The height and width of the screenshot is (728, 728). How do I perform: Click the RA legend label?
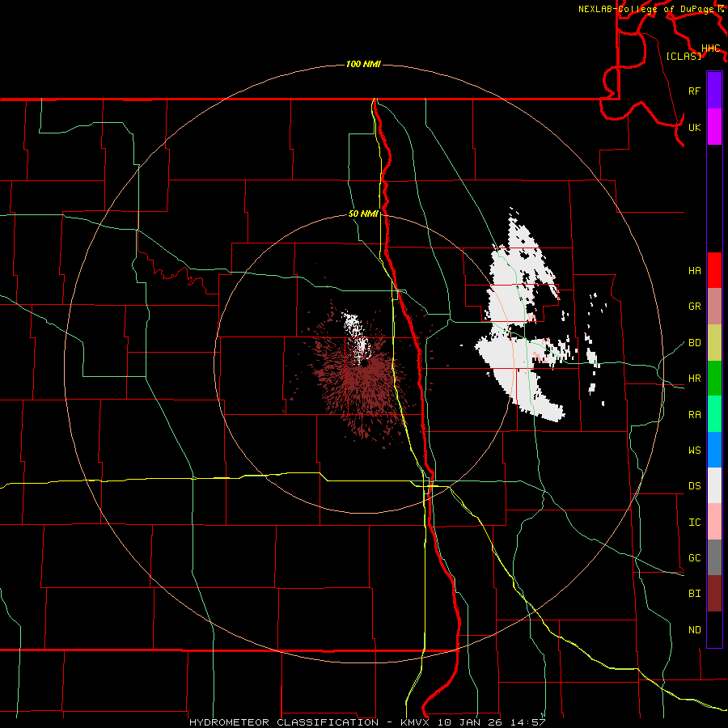click(x=694, y=415)
